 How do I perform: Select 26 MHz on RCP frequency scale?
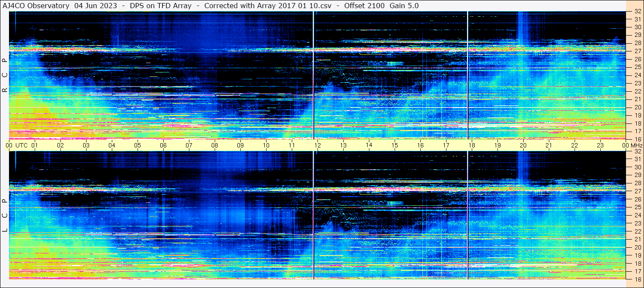[637, 59]
